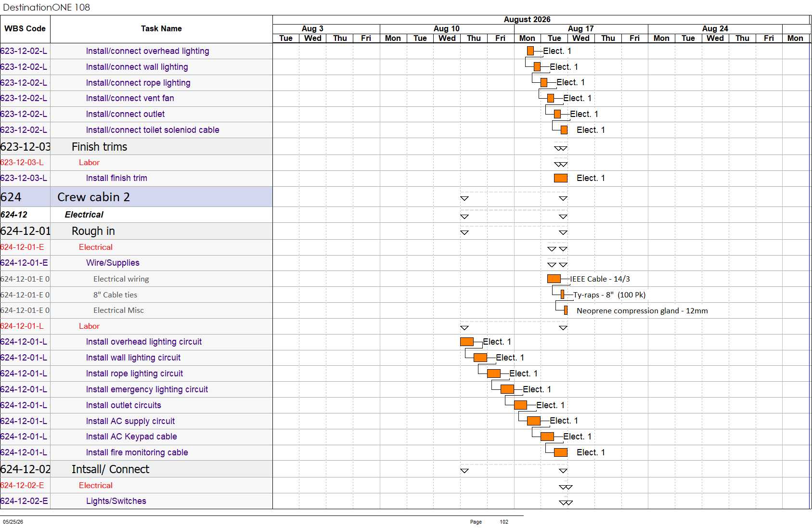Select the Wire/Supplies task row

pyautogui.click(x=136, y=263)
